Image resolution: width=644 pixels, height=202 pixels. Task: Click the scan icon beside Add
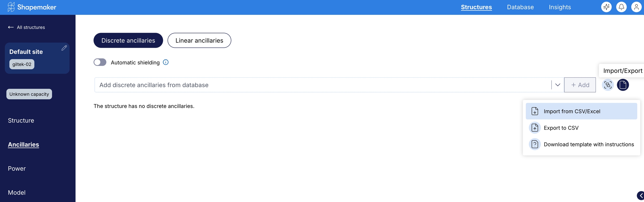pyautogui.click(x=608, y=85)
